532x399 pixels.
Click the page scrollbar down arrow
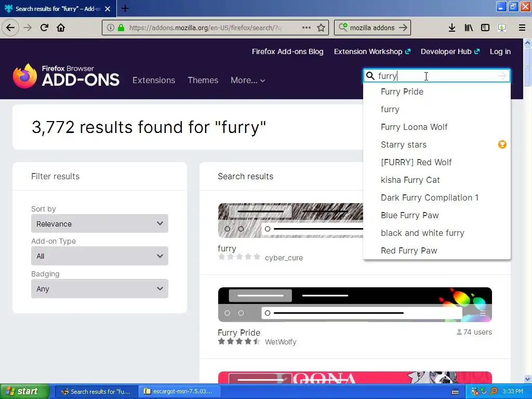pos(528,379)
